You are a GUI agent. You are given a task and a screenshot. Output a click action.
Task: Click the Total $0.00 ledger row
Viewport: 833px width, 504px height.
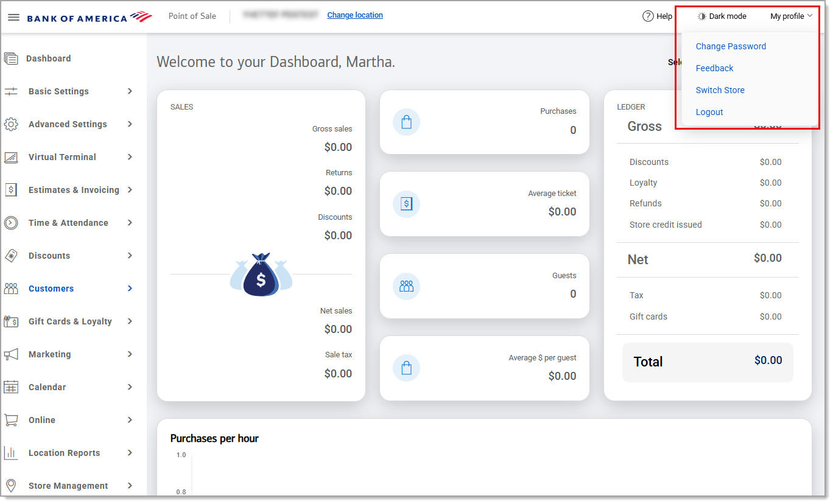(x=708, y=362)
